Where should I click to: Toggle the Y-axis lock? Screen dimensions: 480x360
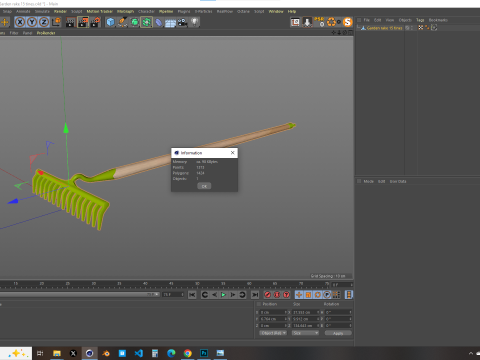coord(32,22)
